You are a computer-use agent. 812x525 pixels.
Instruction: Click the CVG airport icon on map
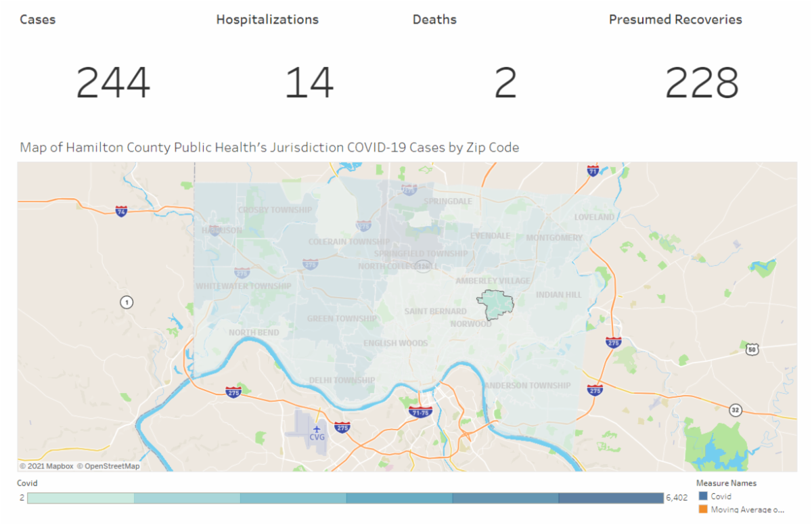click(x=317, y=429)
